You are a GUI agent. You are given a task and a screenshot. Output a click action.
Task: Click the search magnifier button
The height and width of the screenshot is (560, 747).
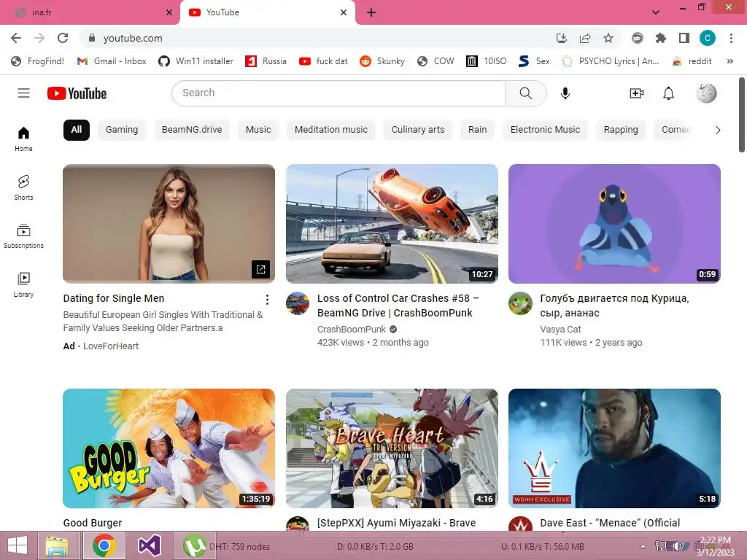(x=525, y=93)
